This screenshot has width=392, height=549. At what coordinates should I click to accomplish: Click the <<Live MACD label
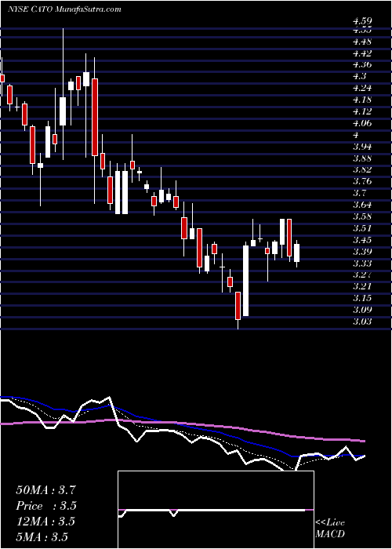(330, 528)
